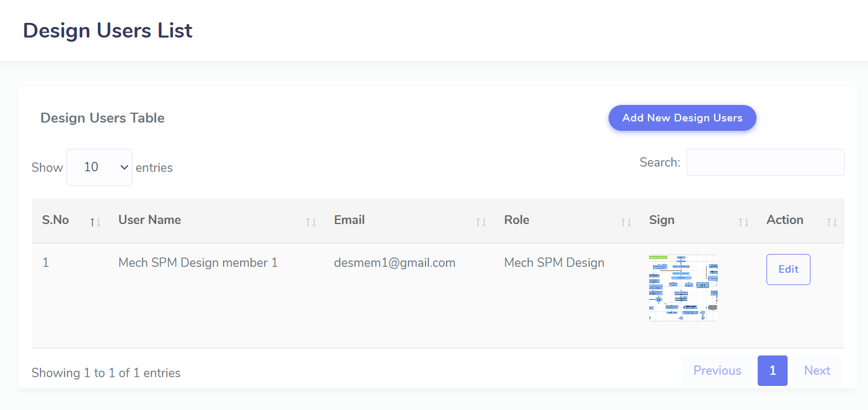The width and height of the screenshot is (868, 410).
Task: Click the Mech SPM Design role cell
Action: 554,263
